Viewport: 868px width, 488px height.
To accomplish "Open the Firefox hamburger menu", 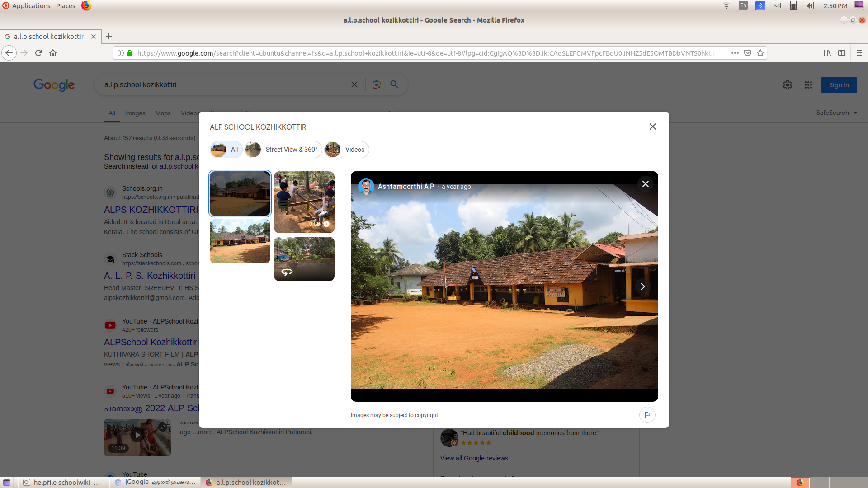I will tap(859, 53).
